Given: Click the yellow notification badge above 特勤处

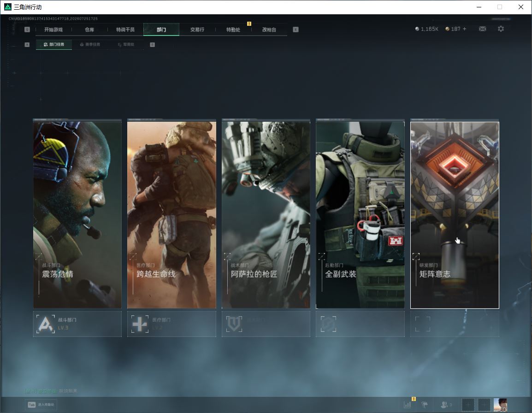Looking at the screenshot, I should click(249, 24).
